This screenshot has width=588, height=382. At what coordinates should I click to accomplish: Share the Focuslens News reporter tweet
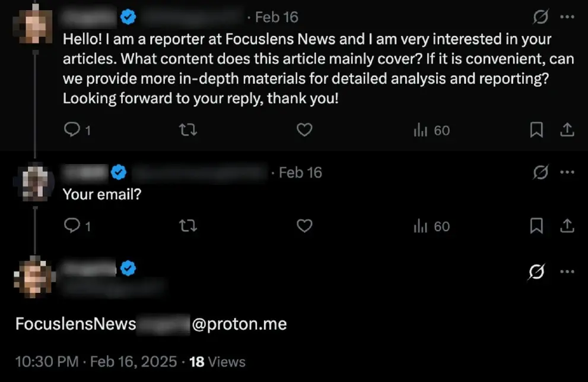pos(567,130)
